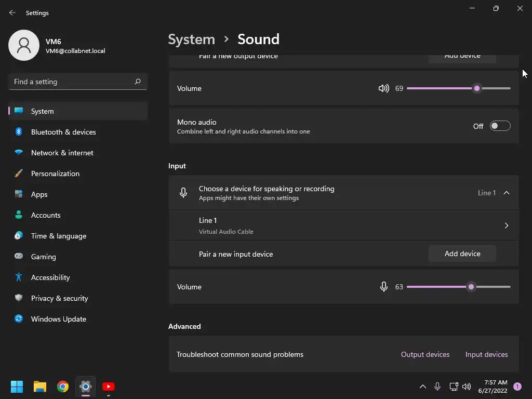This screenshot has width=532, height=399.
Task: Open the Windows Start menu
Action: [17, 387]
